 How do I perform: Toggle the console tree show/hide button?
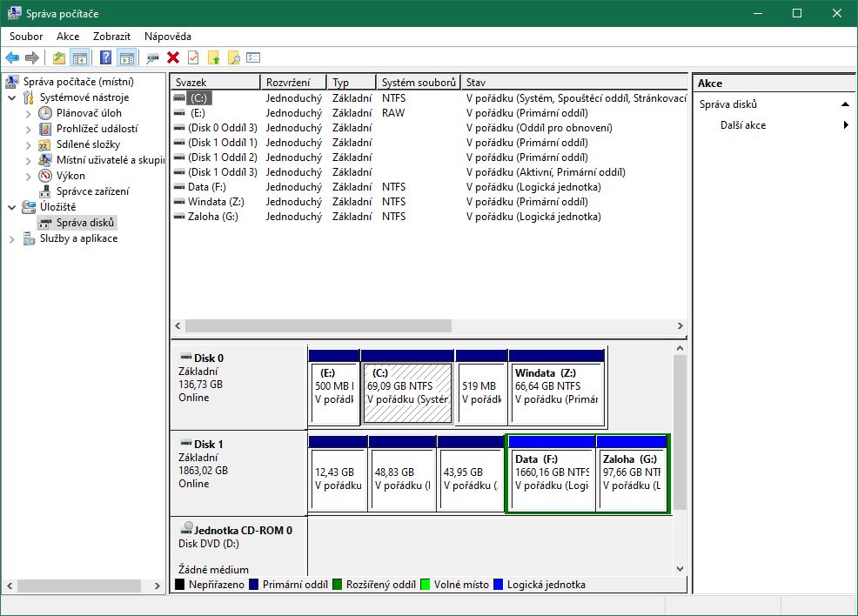80,58
